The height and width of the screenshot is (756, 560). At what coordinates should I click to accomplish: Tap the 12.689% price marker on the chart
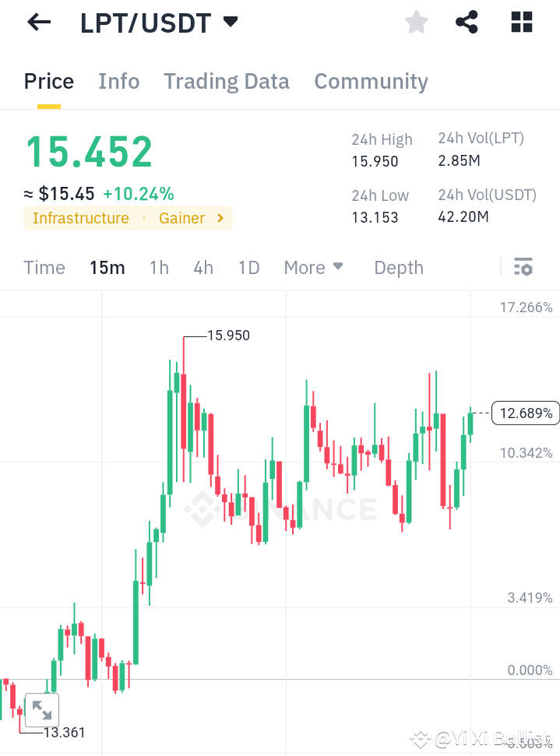pos(526,413)
